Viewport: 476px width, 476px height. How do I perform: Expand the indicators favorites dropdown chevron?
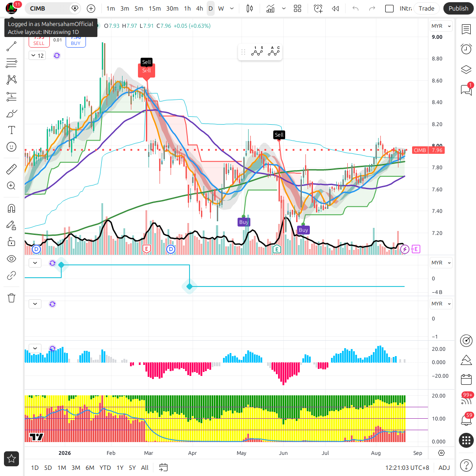pyautogui.click(x=284, y=8)
